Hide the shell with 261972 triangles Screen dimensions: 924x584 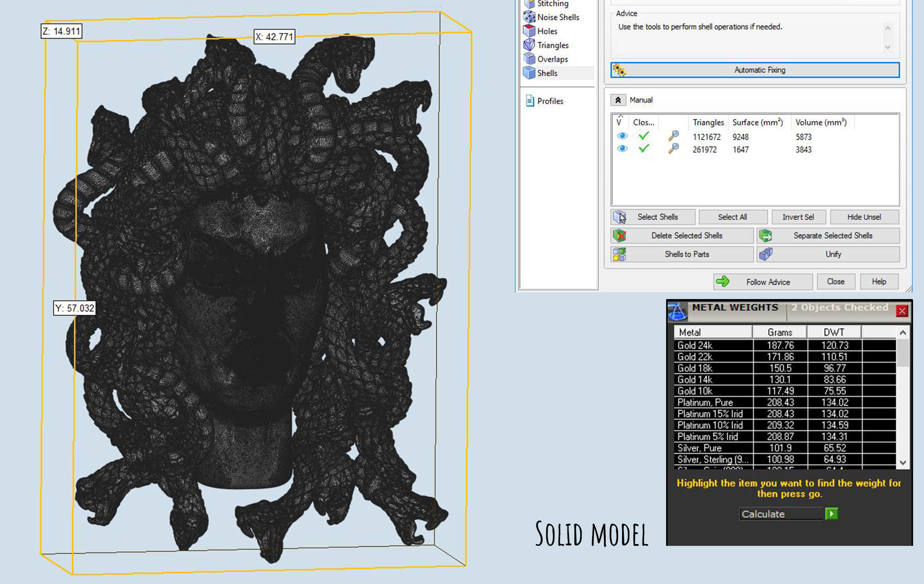(622, 149)
